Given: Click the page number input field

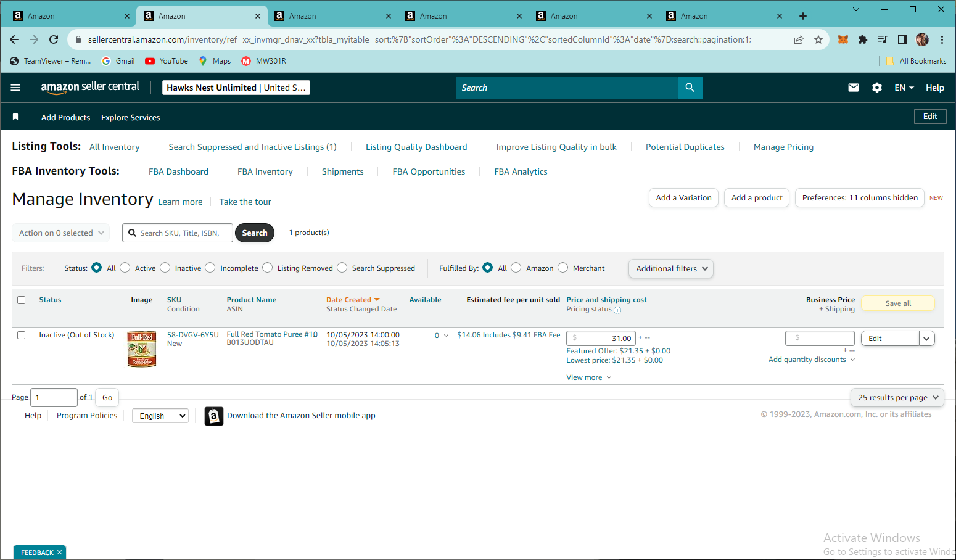Looking at the screenshot, I should click(54, 398).
